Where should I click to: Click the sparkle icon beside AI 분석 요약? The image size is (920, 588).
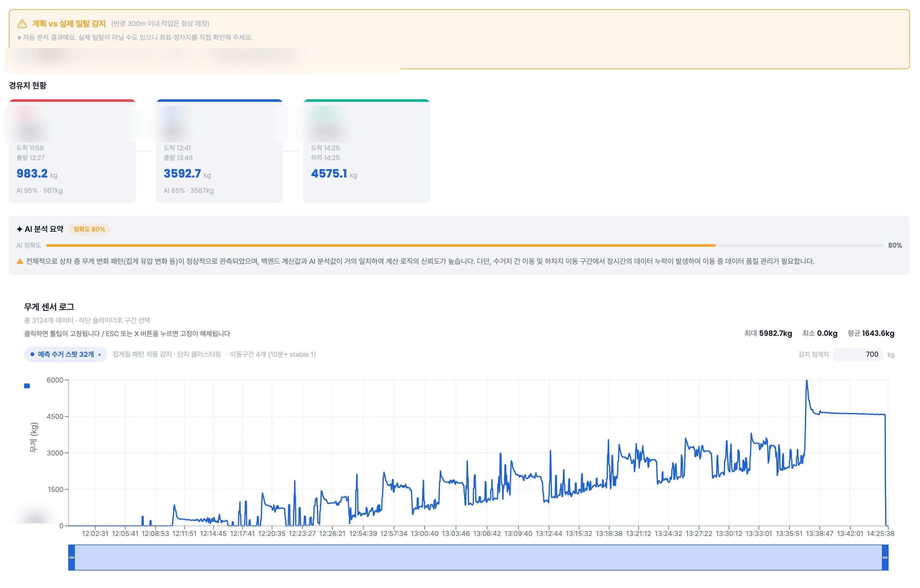point(19,229)
